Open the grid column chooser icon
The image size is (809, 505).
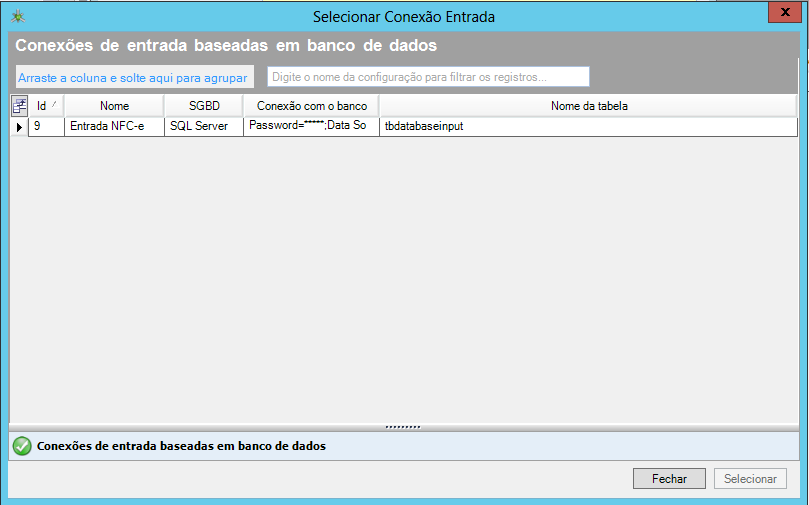tap(20, 106)
